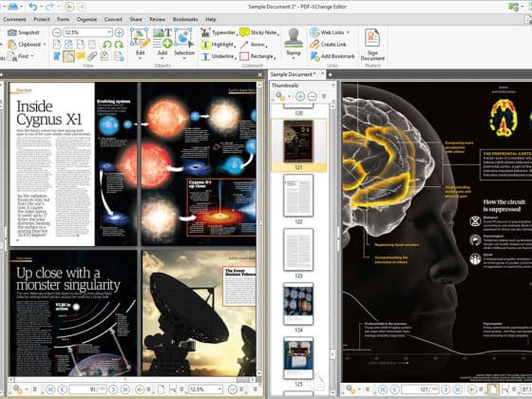532x399 pixels.
Task: Go to last page in right pane
Action: 457,389
